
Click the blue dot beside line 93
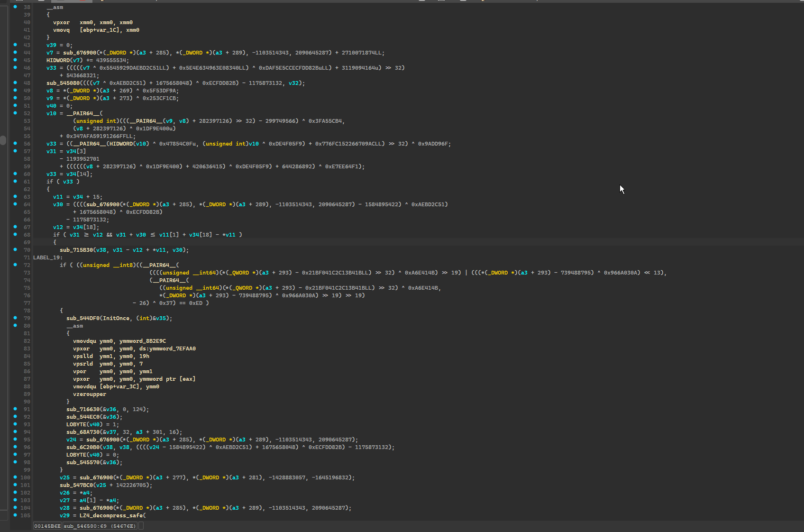coord(15,424)
